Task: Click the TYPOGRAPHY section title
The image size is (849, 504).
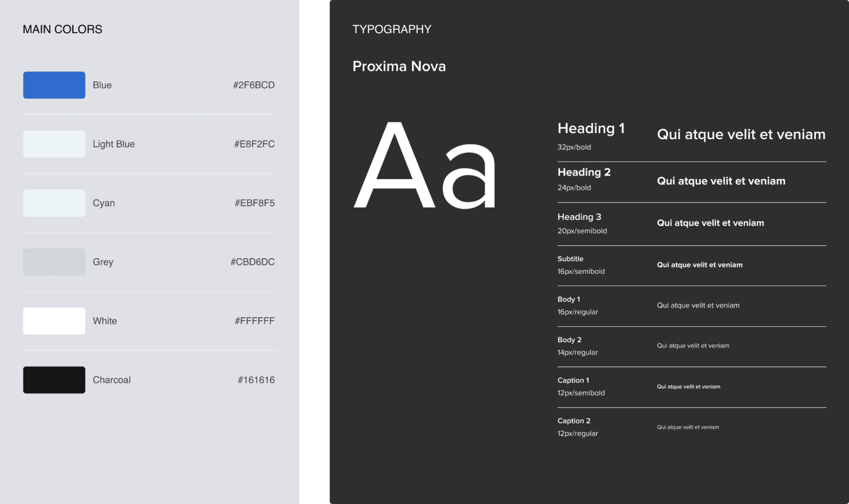Action: (392, 29)
